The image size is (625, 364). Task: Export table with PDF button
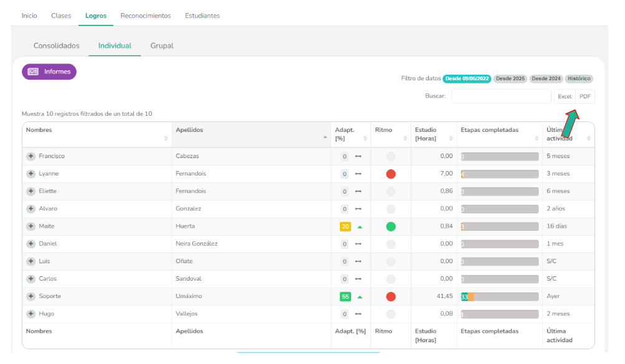585,96
